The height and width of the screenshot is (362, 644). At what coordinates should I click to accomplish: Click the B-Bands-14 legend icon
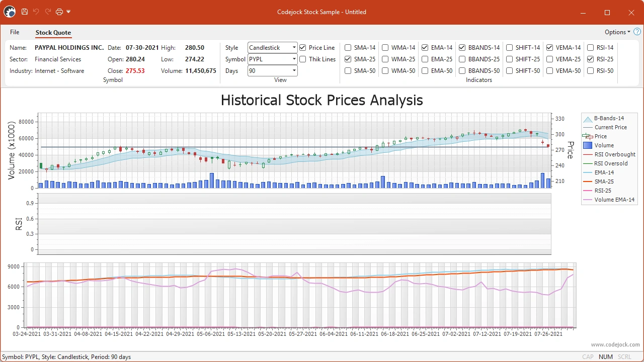pos(587,119)
